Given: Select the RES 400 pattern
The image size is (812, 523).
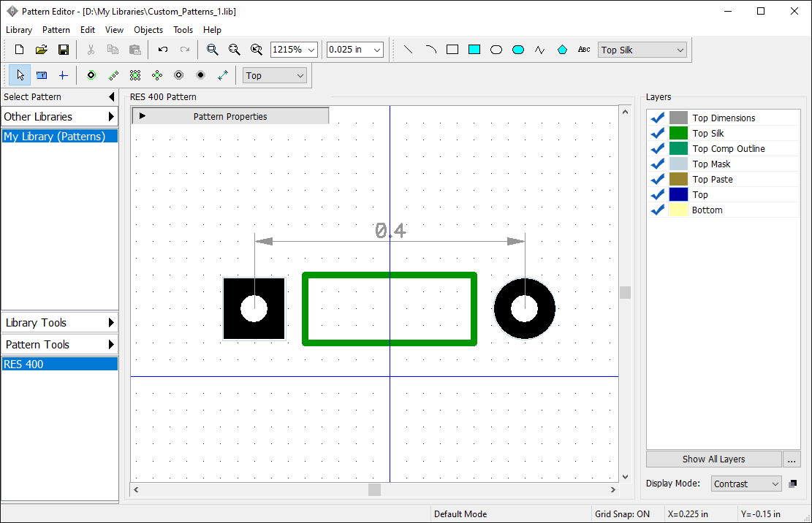Looking at the screenshot, I should tap(59, 364).
